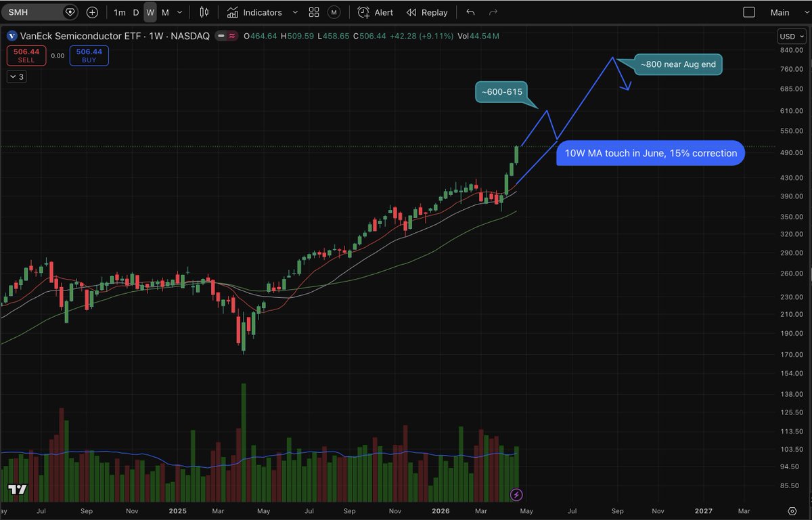Create a new Alert
Viewport: 812px width, 520px height.
point(376,12)
